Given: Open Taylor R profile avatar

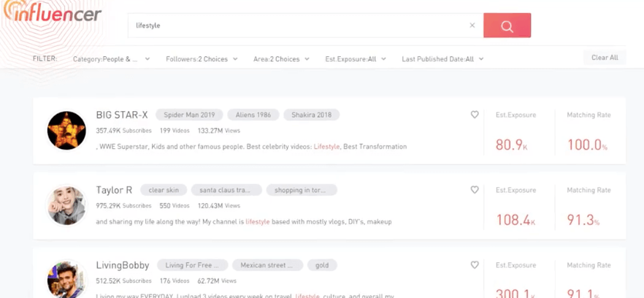Looking at the screenshot, I should click(66, 205).
